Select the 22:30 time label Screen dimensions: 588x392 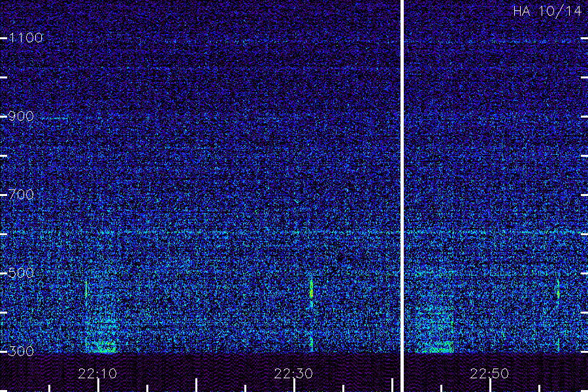(293, 374)
